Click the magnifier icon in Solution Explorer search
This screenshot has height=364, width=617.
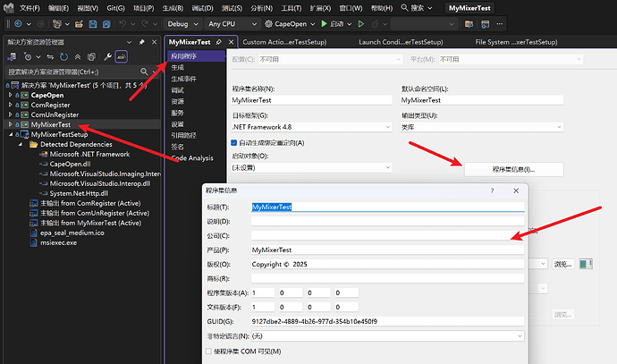tap(144, 72)
